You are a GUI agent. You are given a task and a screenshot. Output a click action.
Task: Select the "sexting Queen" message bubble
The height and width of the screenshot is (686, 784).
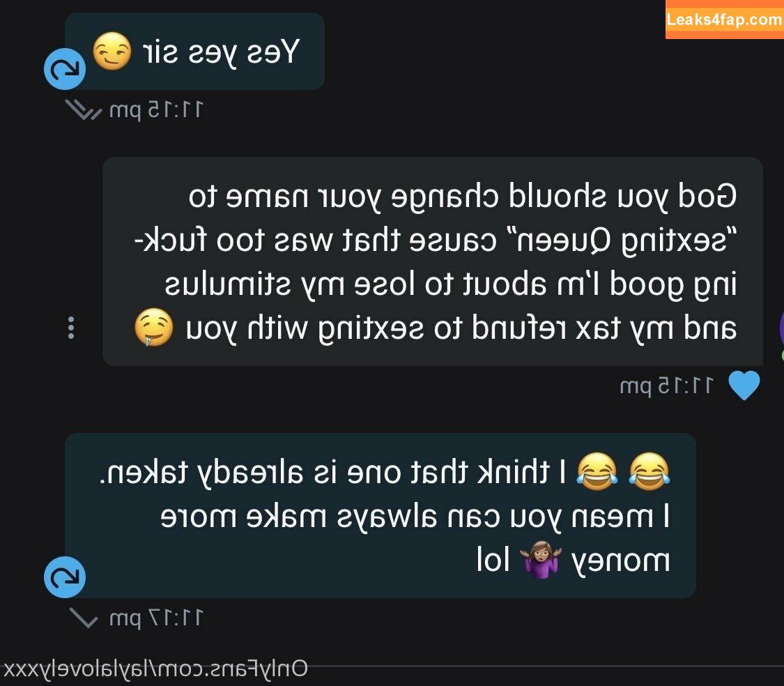(433, 261)
